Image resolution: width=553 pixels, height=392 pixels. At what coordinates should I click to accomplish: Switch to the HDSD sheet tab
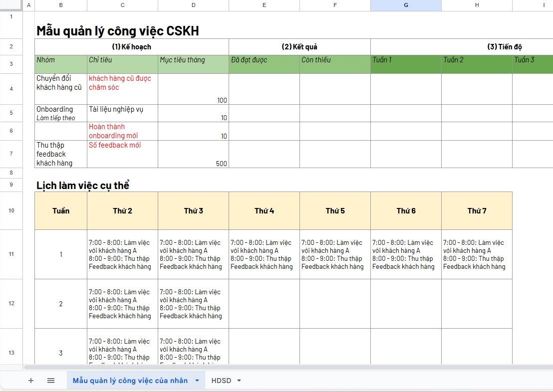(x=221, y=381)
